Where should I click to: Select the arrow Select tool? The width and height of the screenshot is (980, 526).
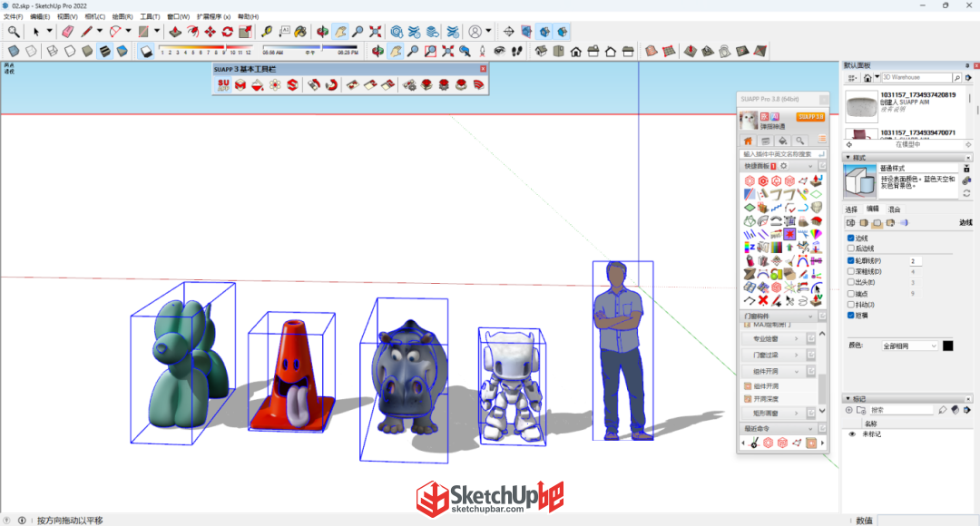tap(36, 31)
